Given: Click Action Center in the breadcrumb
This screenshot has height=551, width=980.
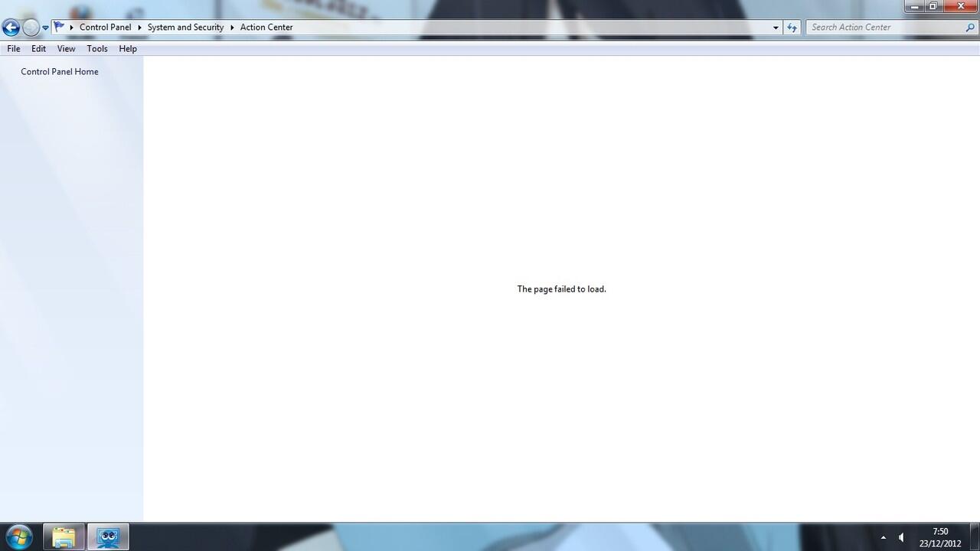Looking at the screenshot, I should 266,28.
